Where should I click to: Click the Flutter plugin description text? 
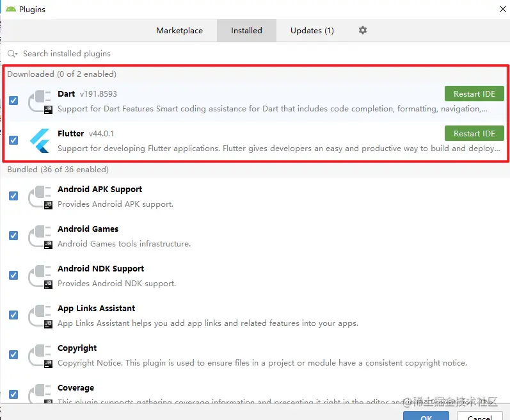279,149
